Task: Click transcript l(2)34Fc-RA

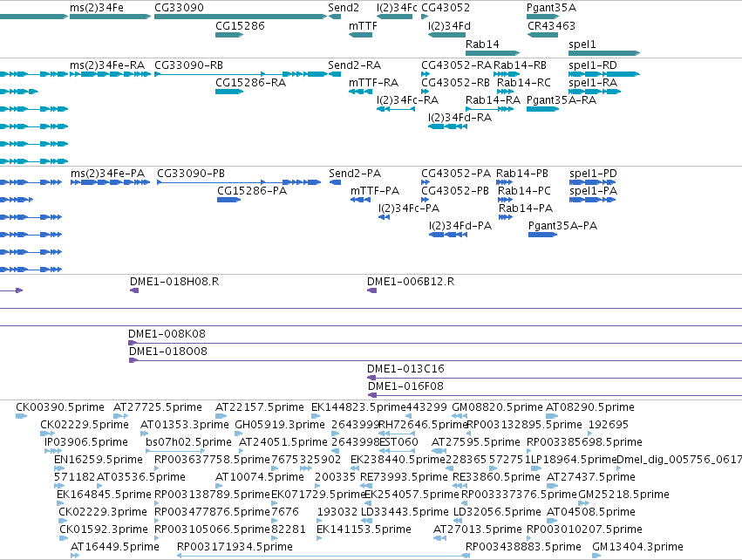Action: coord(407,100)
